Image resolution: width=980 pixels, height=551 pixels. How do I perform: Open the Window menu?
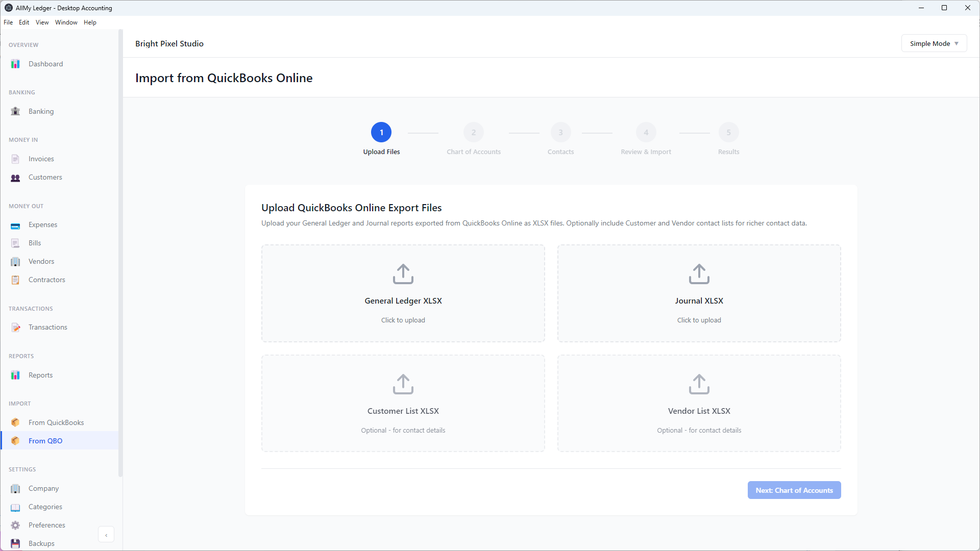(66, 22)
